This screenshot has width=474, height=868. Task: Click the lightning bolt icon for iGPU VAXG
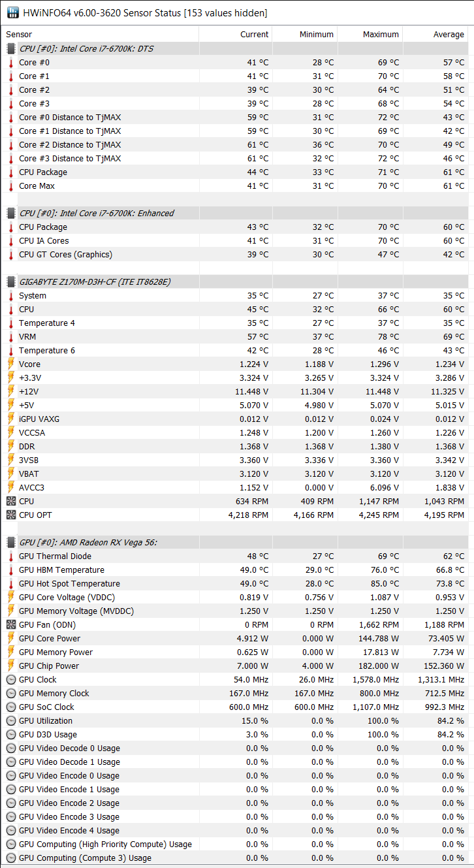pos(11,419)
